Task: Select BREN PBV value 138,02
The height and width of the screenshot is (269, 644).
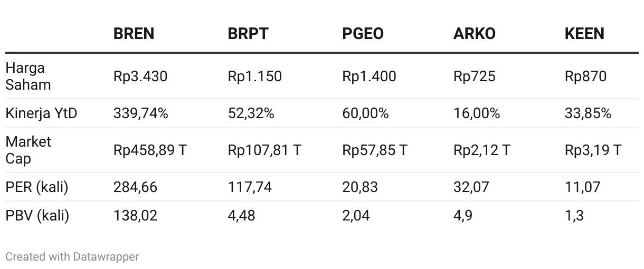Action: [135, 216]
